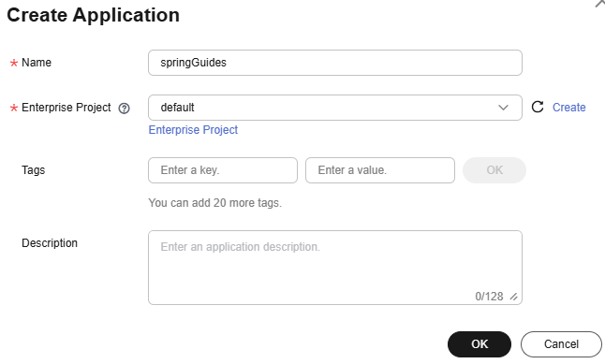The height and width of the screenshot is (364, 605).
Task: Cancel the application creation
Action: (561, 344)
